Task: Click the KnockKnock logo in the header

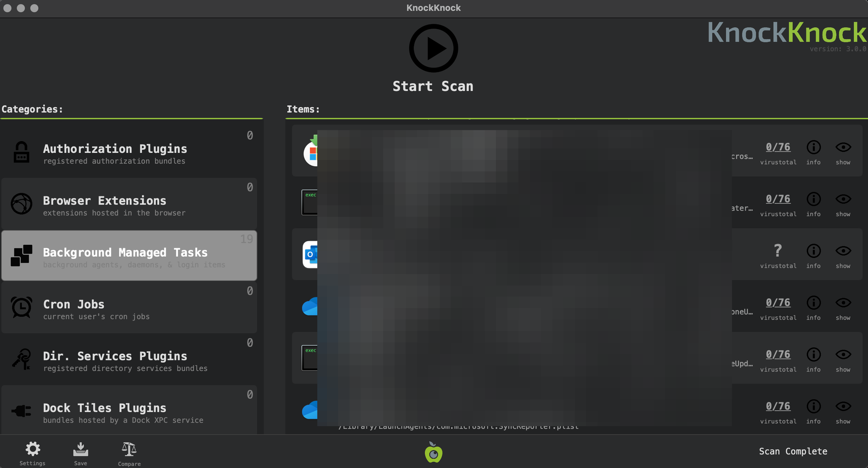Action: pos(787,33)
